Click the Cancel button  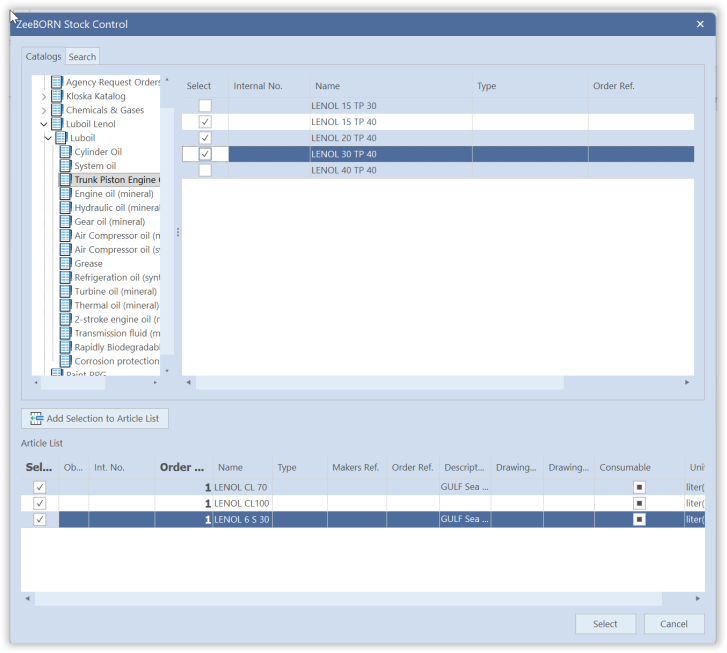[x=674, y=624]
